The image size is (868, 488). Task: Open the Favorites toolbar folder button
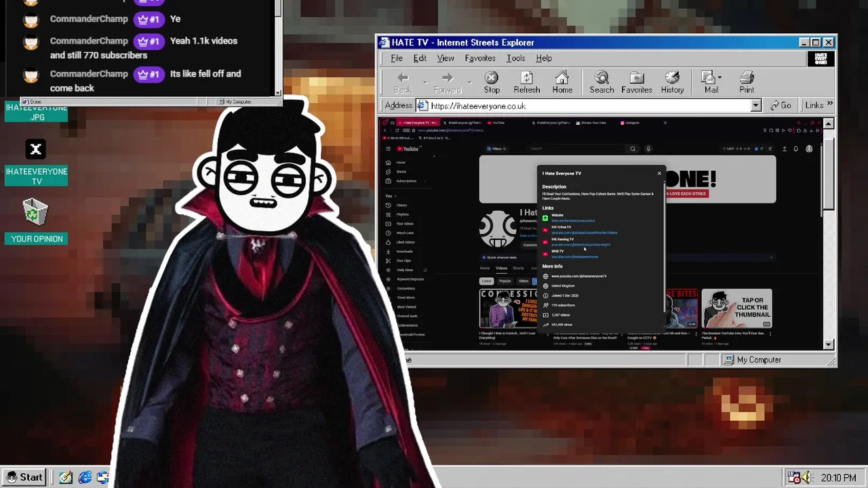[x=637, y=83]
